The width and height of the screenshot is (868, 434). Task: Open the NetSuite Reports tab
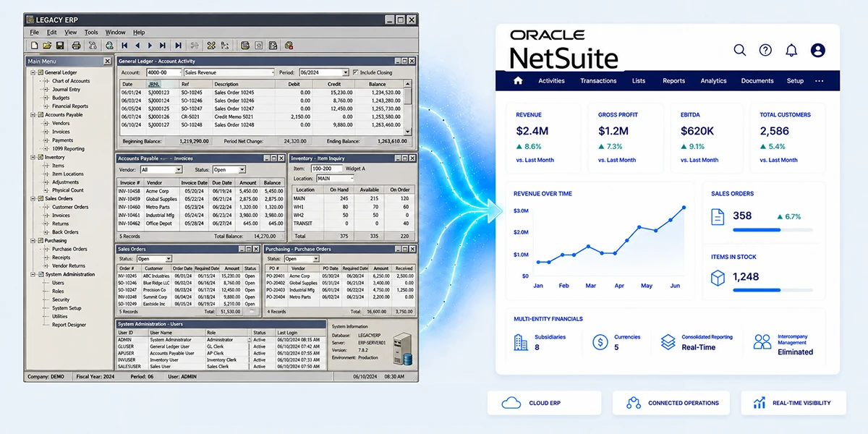(673, 81)
